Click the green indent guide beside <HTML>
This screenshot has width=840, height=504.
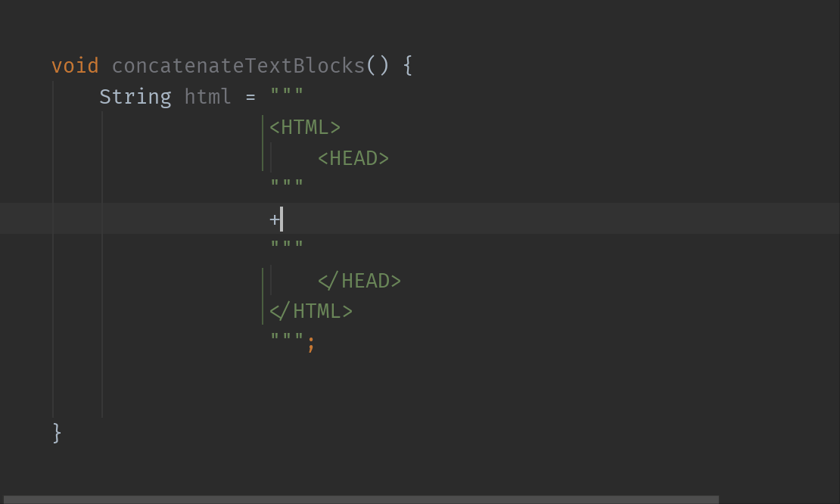pos(263,143)
